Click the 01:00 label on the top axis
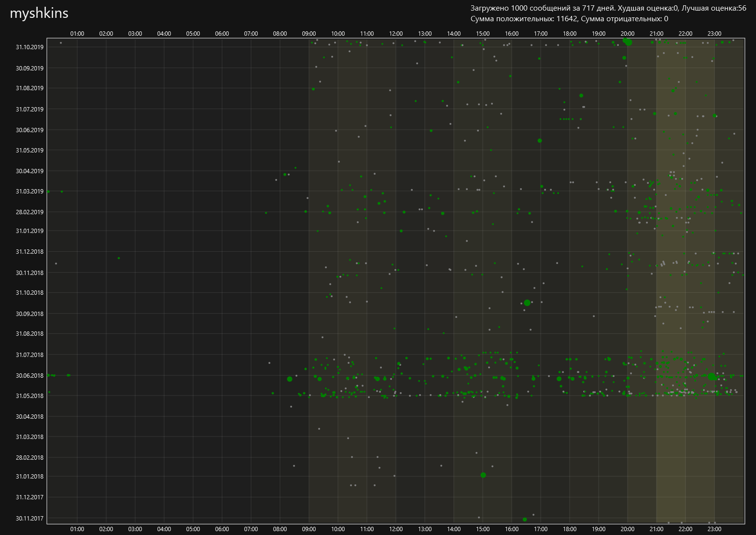 pos(77,33)
